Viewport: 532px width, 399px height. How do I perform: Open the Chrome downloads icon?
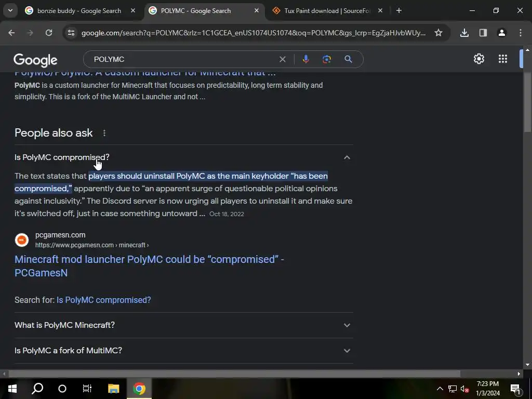(x=464, y=33)
